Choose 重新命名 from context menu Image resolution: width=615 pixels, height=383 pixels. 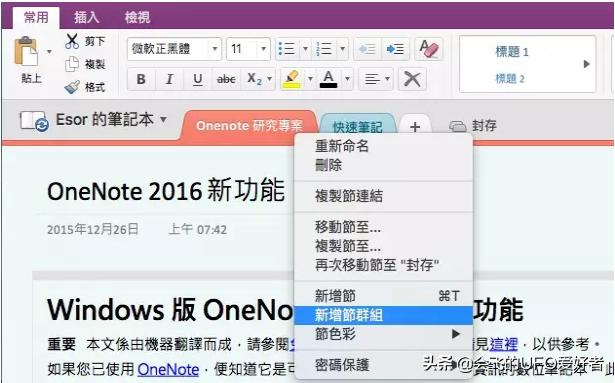coord(384,146)
